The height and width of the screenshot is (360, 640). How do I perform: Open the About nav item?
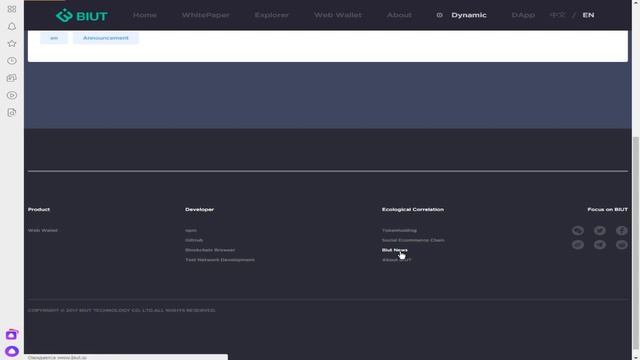point(399,15)
